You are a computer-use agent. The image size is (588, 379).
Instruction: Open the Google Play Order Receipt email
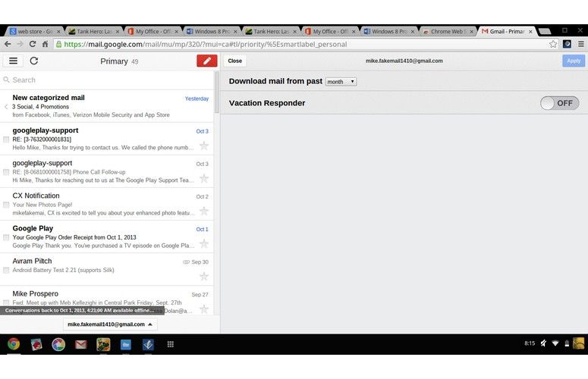point(107,236)
